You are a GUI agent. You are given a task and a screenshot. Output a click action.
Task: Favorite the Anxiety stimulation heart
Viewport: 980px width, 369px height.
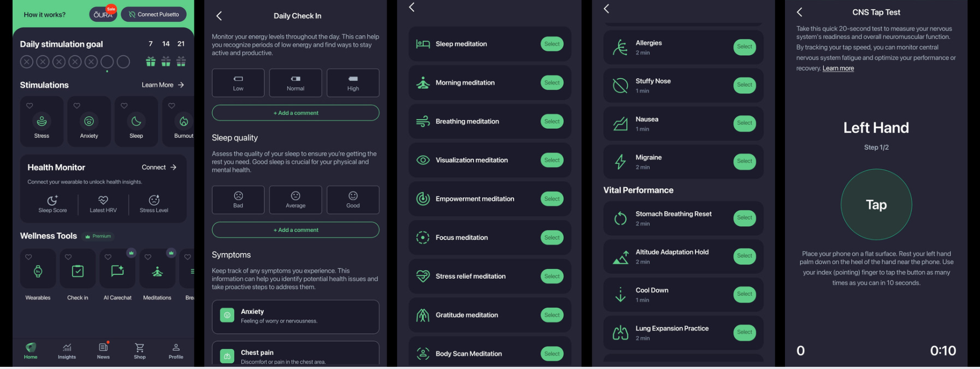point(77,105)
